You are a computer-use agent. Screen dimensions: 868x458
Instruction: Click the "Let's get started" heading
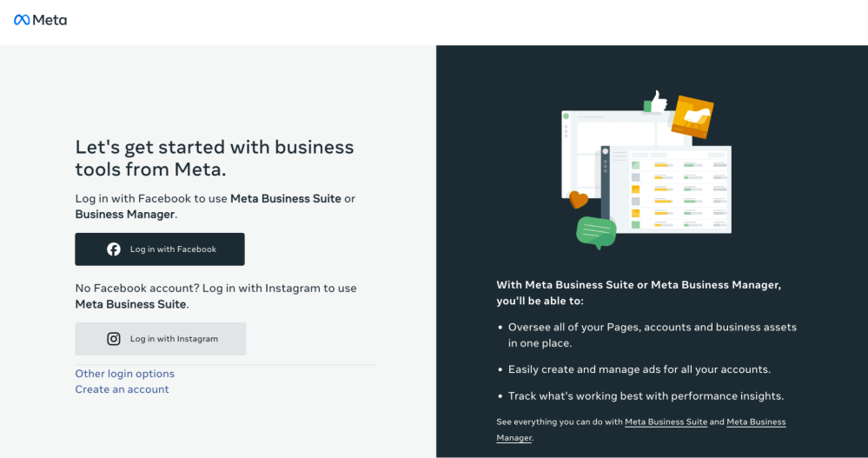click(215, 158)
